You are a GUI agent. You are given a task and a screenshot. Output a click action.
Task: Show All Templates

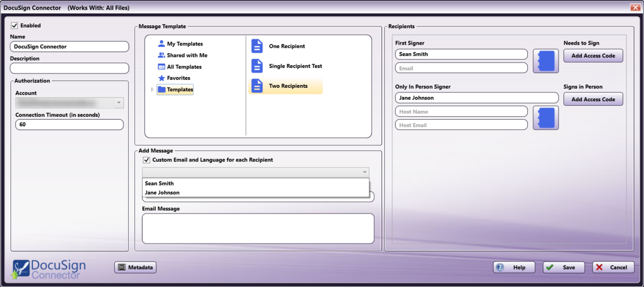(184, 67)
